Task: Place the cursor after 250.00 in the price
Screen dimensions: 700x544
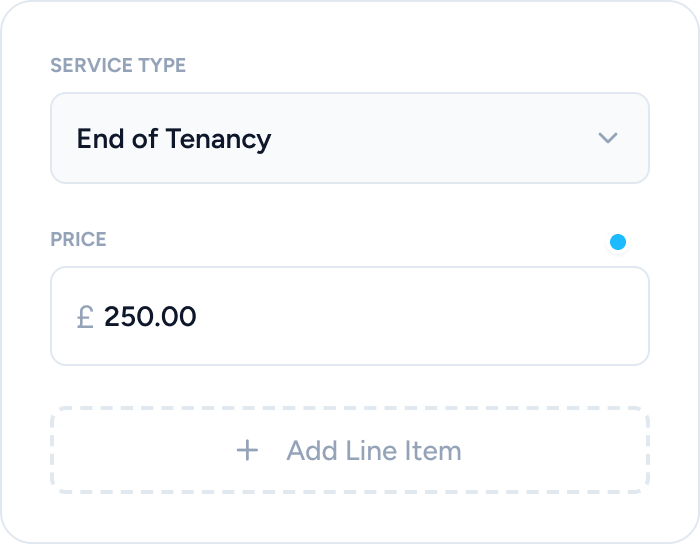Action: click(198, 317)
